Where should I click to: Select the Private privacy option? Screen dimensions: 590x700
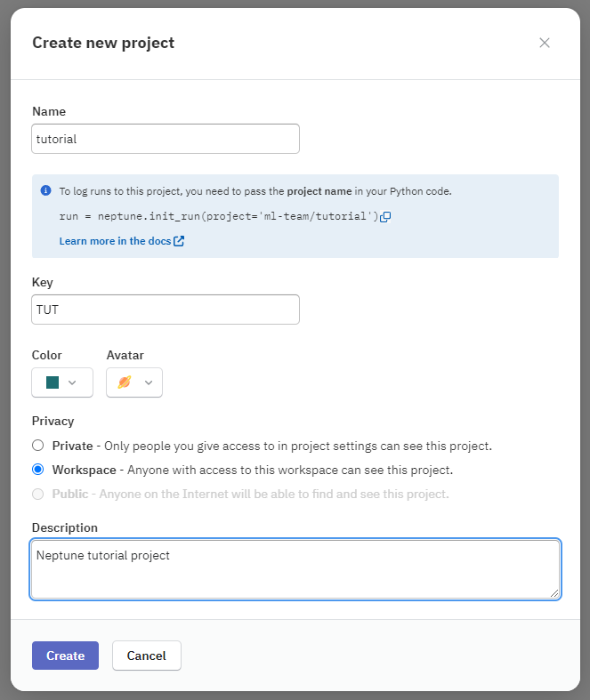[37, 446]
